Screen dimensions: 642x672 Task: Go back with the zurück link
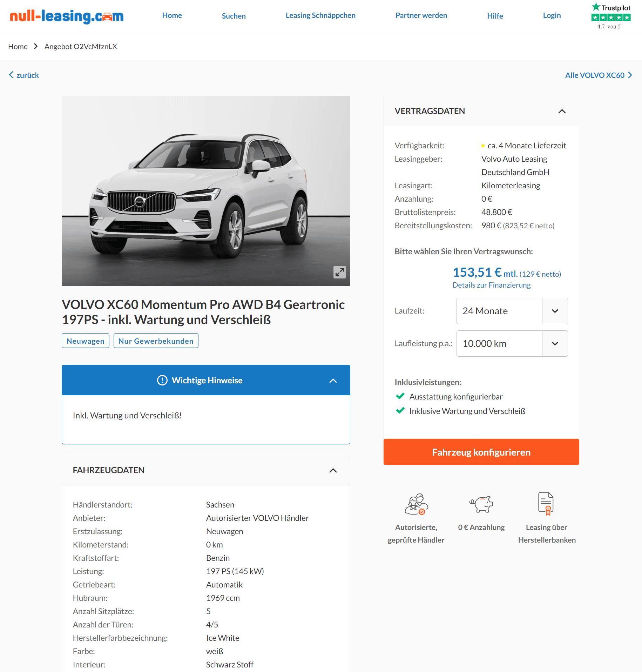point(24,75)
